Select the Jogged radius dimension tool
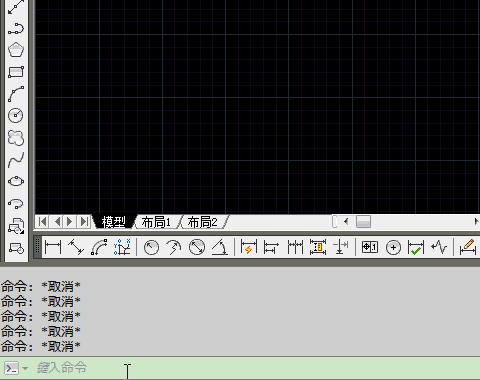The width and height of the screenshot is (480, 380). [174, 248]
